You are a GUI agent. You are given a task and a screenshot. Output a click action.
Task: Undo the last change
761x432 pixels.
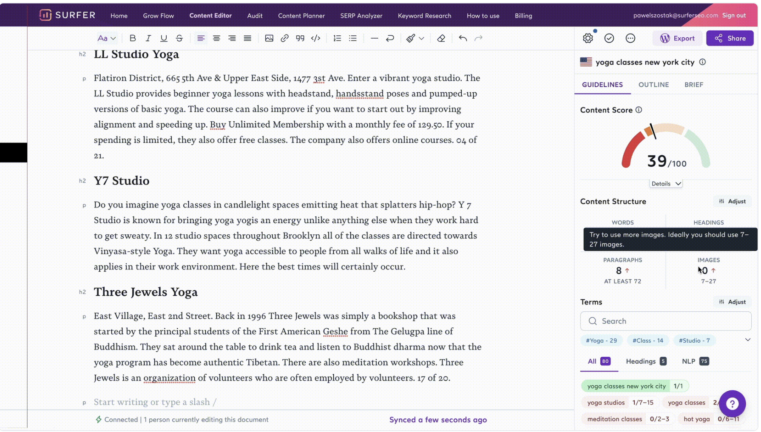click(463, 38)
